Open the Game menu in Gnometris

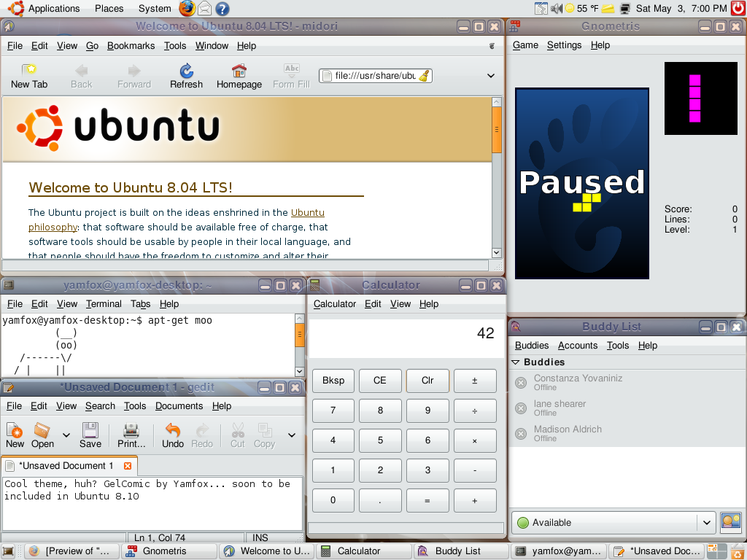525,44
